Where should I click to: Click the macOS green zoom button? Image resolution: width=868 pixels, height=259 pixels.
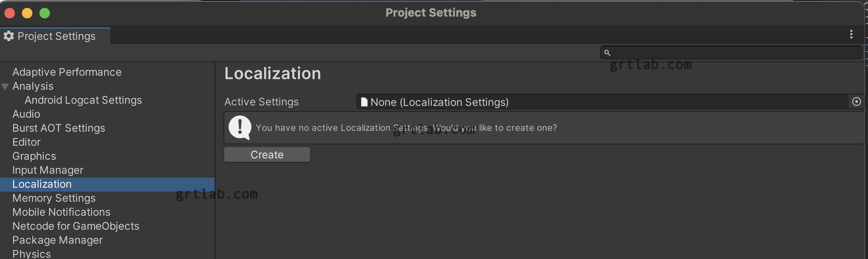(x=44, y=13)
